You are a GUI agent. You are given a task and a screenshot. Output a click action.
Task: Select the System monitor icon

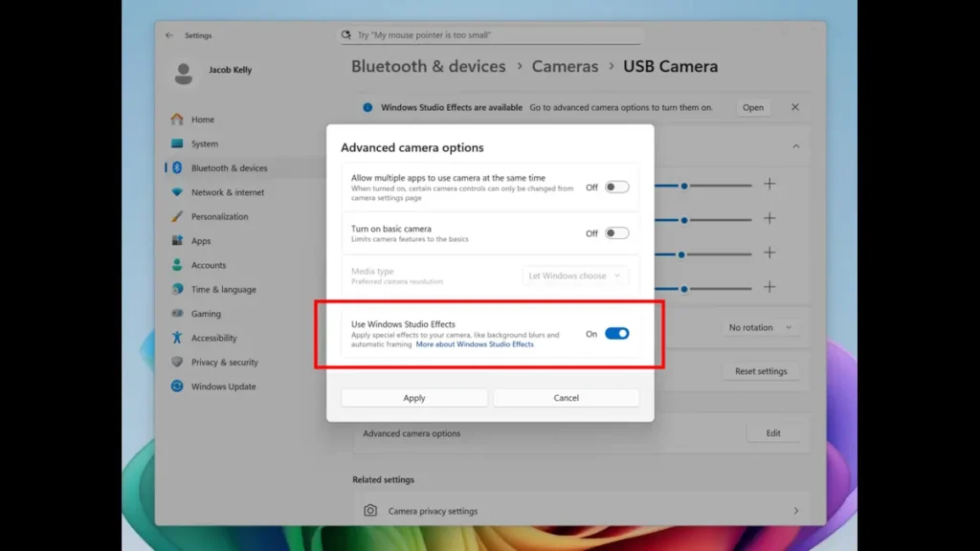coord(177,143)
